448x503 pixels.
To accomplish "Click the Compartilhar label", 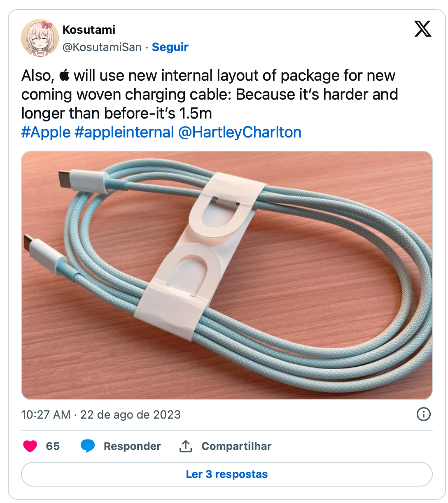I will point(236,446).
